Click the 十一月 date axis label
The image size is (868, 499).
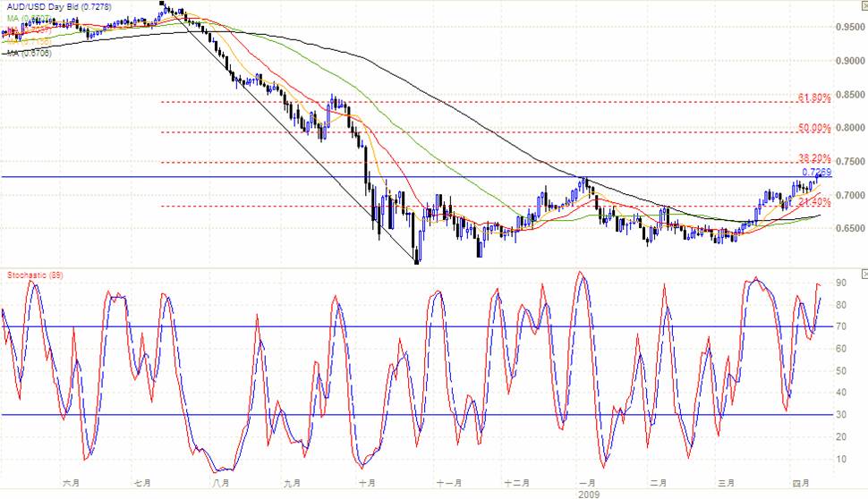pyautogui.click(x=449, y=483)
